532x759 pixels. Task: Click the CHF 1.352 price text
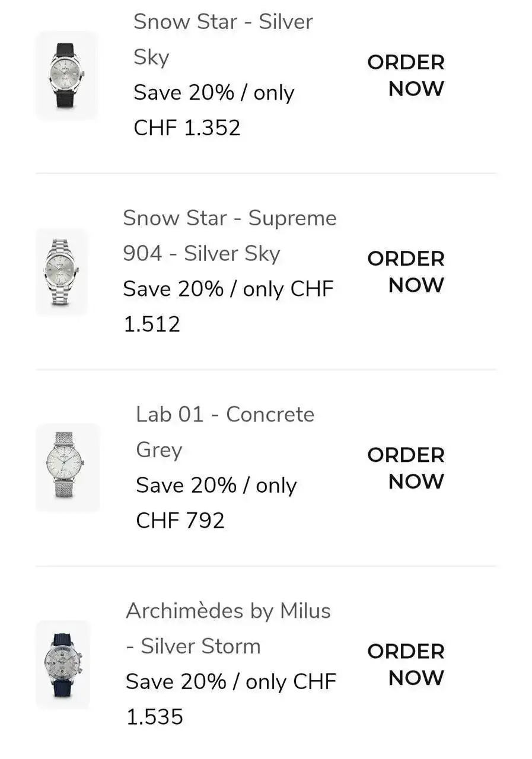(x=187, y=128)
